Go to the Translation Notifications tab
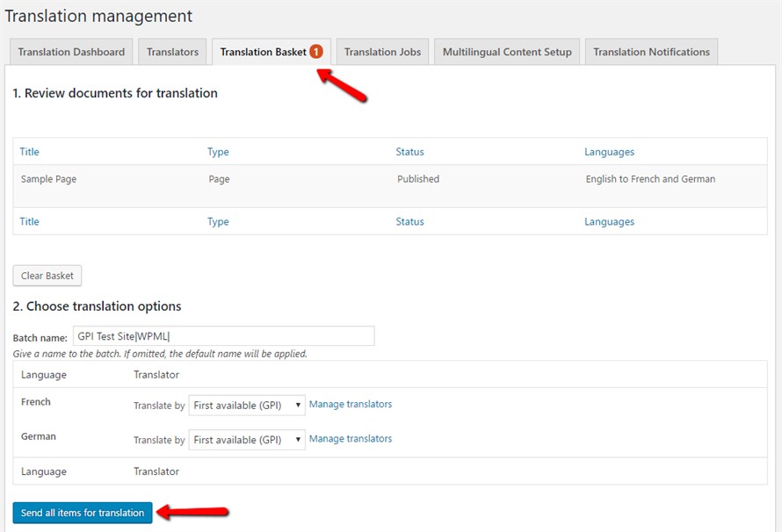Screen dimensions: 782x532 click(651, 51)
